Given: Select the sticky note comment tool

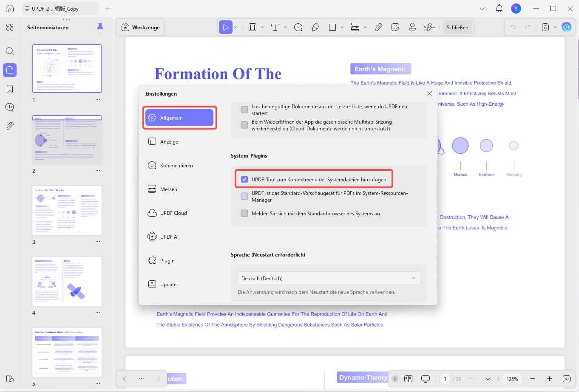Looking at the screenshot, I should pyautogui.click(x=298, y=27).
